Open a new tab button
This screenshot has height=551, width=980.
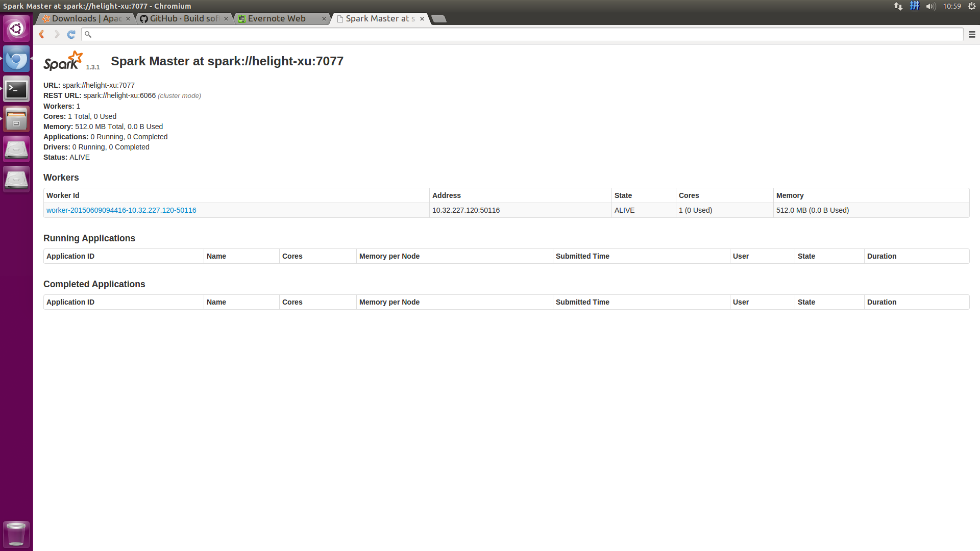tap(439, 19)
